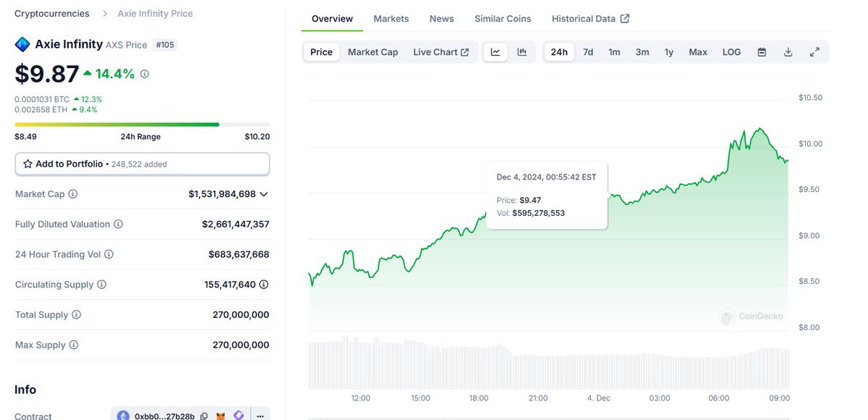Image resolution: width=868 pixels, height=420 pixels.
Task: Click the $10.20 range high value
Action: [x=257, y=137]
